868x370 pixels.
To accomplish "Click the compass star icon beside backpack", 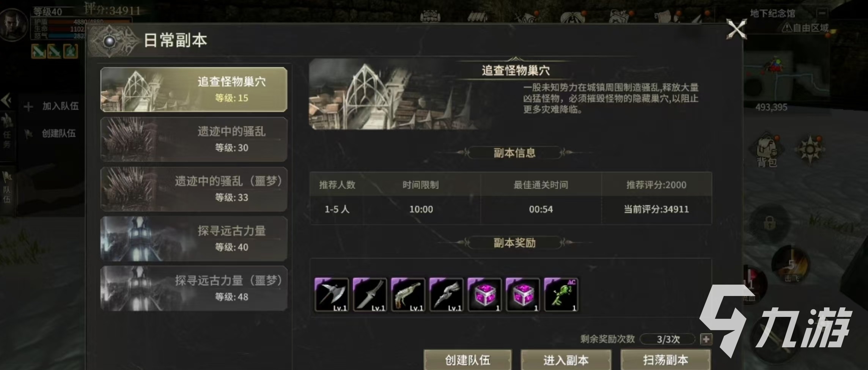I will (x=810, y=150).
